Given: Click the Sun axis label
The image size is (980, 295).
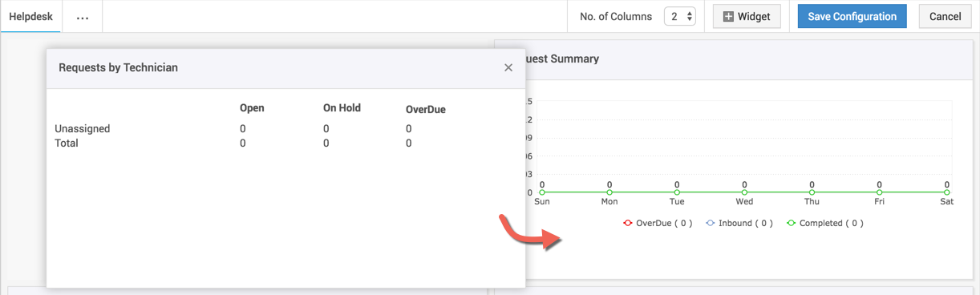Looking at the screenshot, I should 542,202.
